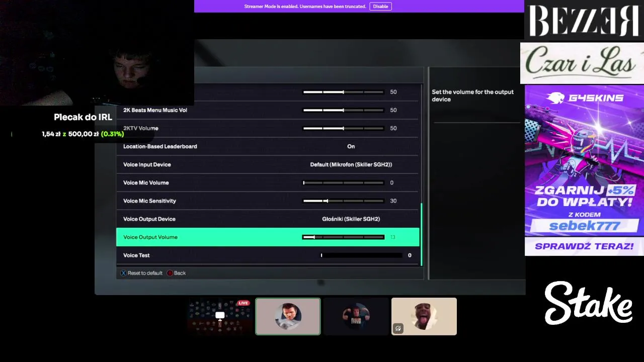Open the BEZZER banner logo
Screen dimensions: 644x362
click(x=584, y=20)
